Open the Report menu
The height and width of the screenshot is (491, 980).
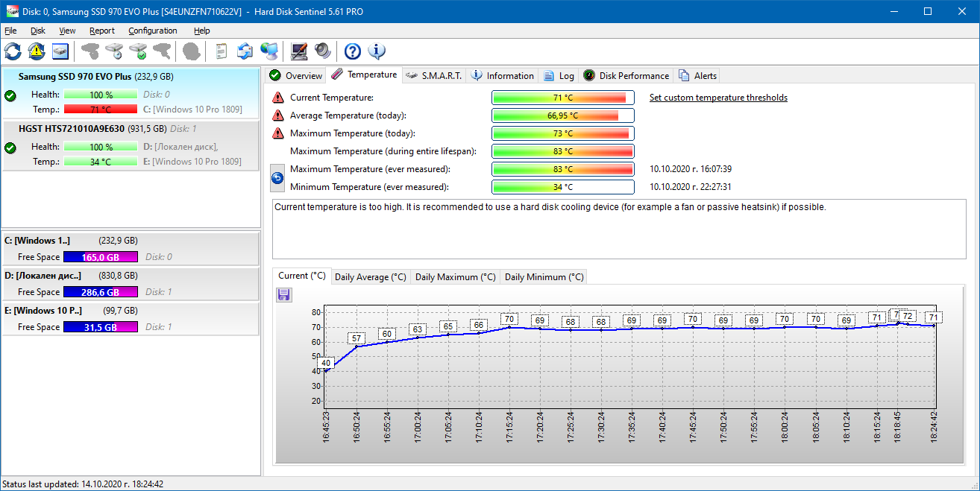click(x=101, y=31)
